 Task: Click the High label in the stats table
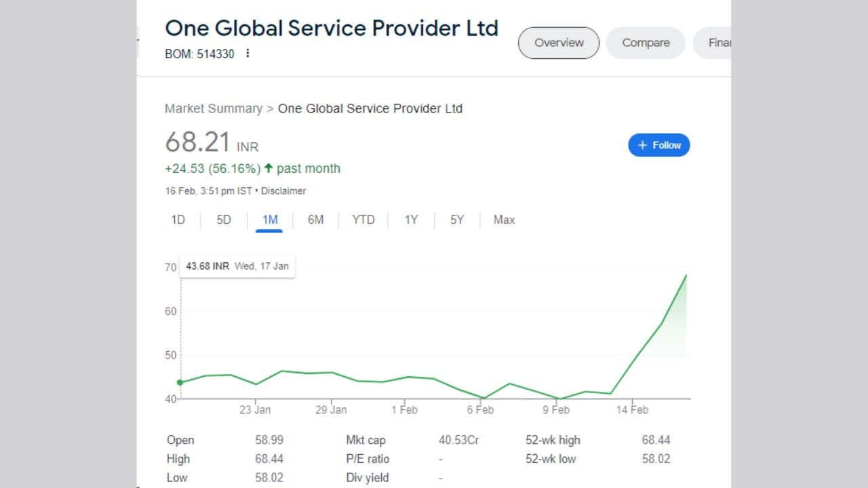pyautogui.click(x=178, y=459)
